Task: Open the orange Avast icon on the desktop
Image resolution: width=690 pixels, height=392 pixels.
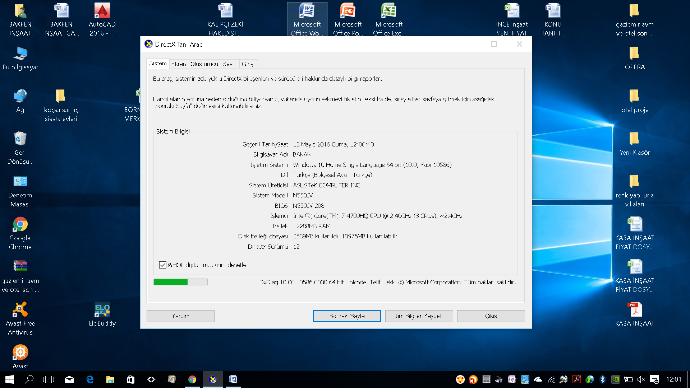Action: tap(20, 355)
